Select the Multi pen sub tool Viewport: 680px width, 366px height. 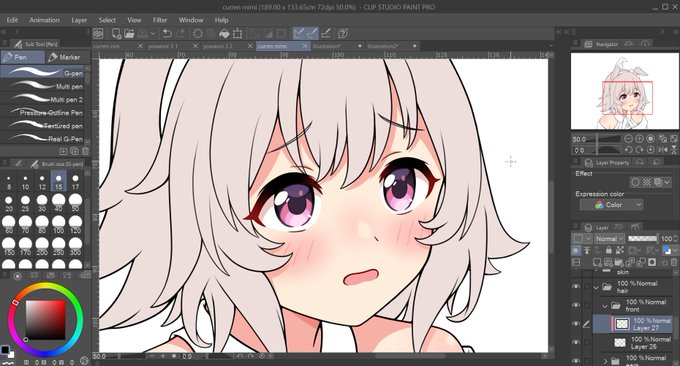pyautogui.click(x=42, y=85)
